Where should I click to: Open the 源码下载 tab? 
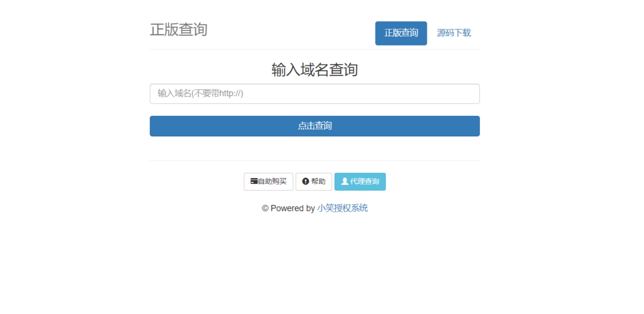[x=454, y=33]
